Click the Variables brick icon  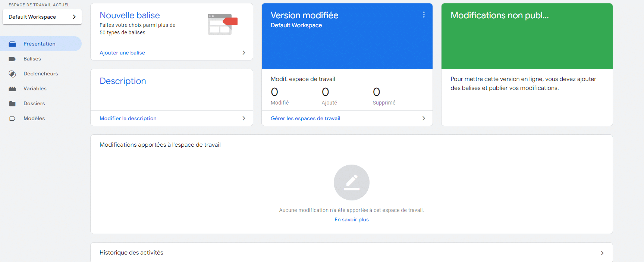pyautogui.click(x=12, y=89)
